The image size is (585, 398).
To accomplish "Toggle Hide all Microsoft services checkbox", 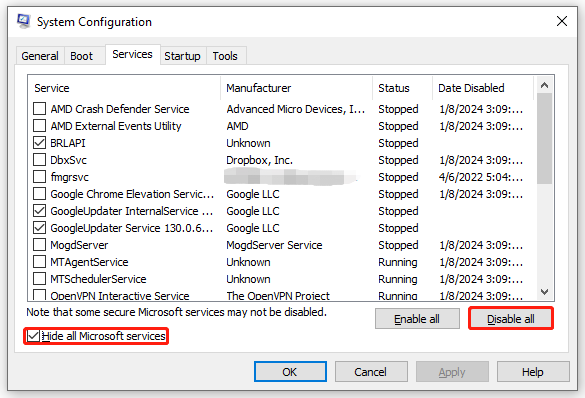I will (x=33, y=336).
